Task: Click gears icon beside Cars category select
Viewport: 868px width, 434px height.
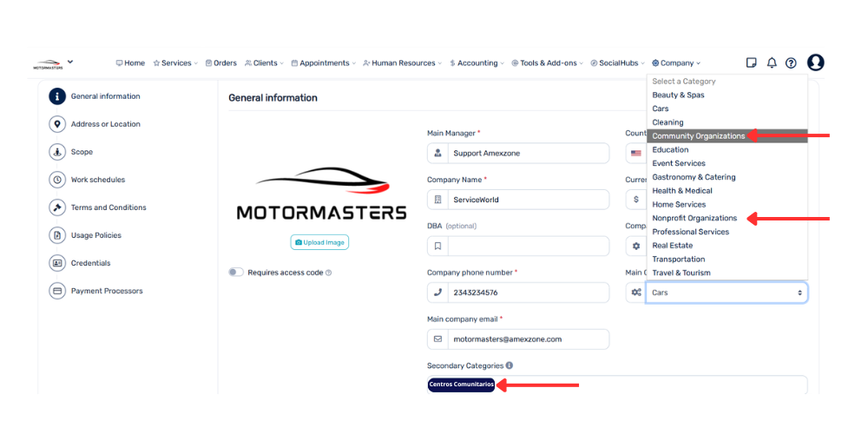Action: [636, 293]
